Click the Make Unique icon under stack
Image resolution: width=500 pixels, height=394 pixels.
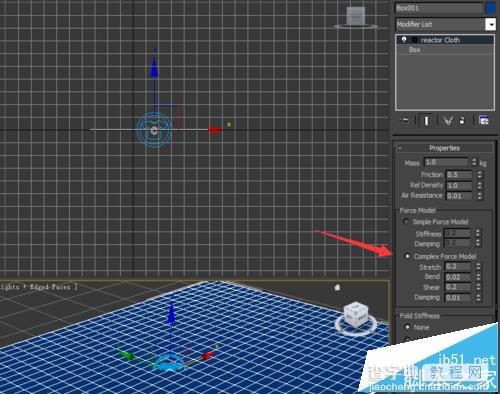click(447, 120)
